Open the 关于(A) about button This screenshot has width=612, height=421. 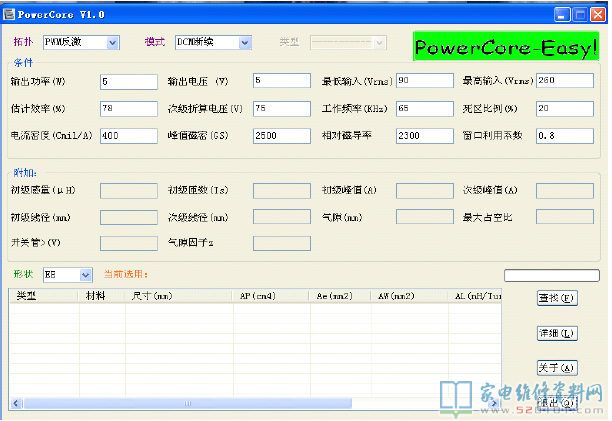[x=556, y=368]
